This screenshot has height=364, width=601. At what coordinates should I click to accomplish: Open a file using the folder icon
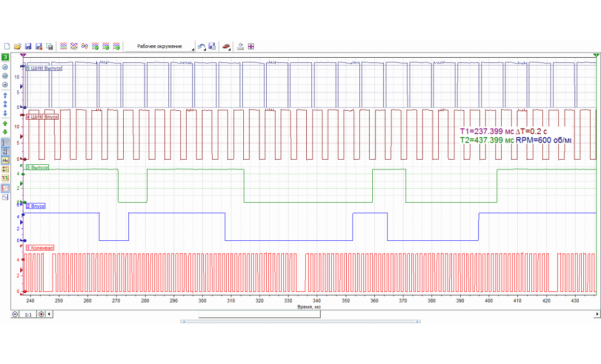tap(17, 46)
